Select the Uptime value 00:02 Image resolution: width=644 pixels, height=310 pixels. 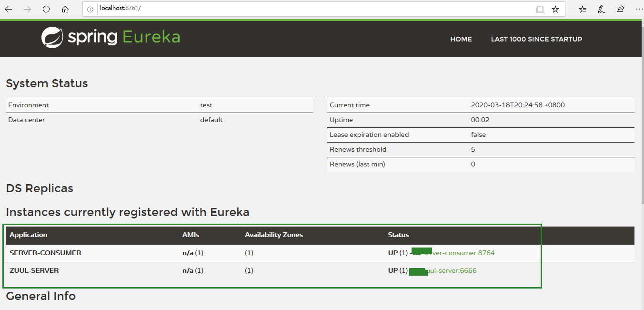pos(480,120)
